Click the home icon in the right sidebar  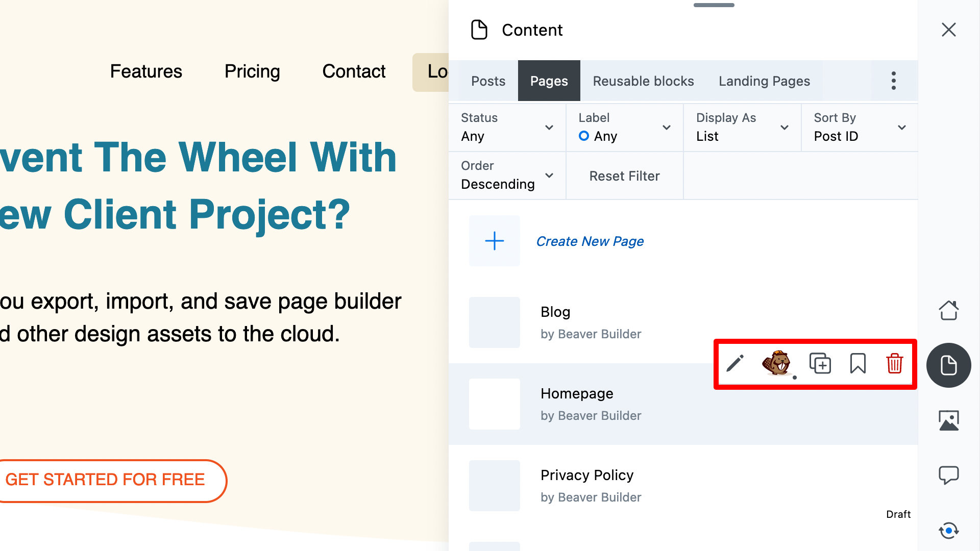coord(949,310)
